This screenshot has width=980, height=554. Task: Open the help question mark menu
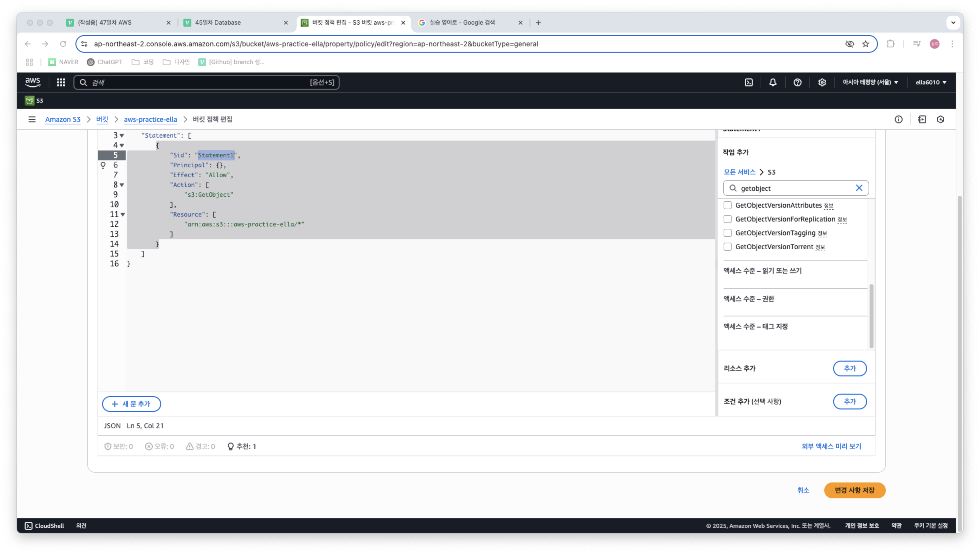tap(797, 82)
